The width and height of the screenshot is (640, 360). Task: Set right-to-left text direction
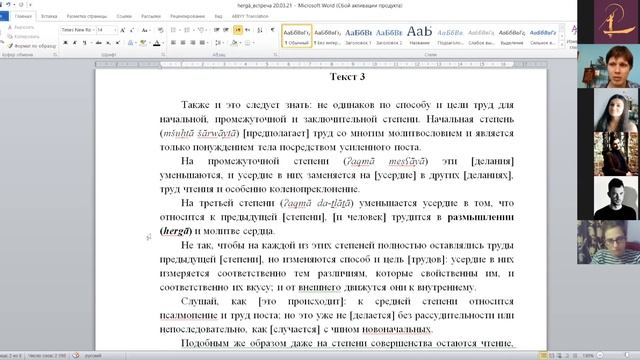pyautogui.click(x=247, y=30)
